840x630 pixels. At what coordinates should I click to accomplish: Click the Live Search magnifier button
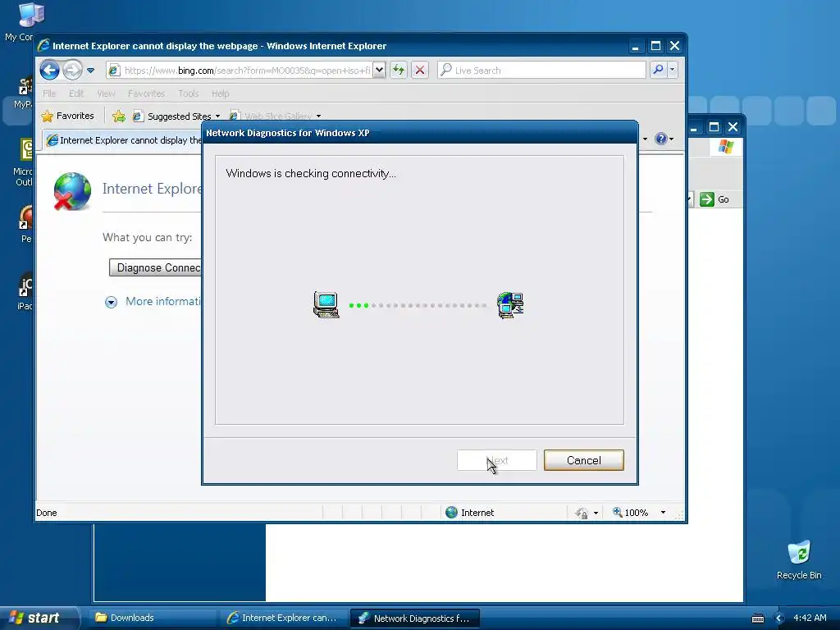[658, 70]
